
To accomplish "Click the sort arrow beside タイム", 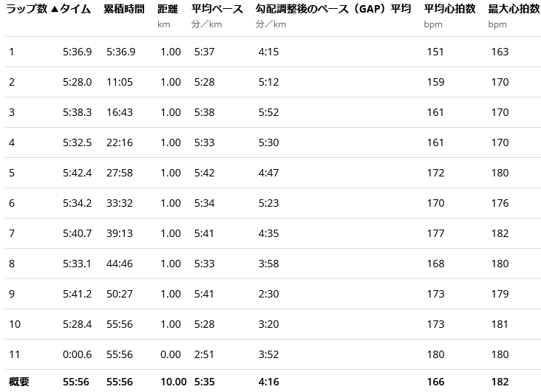I will coord(55,10).
